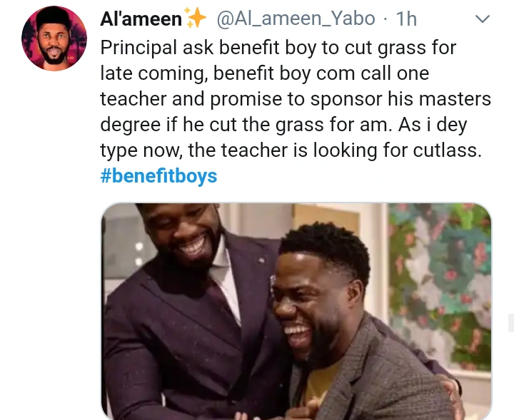Click tweet line starting "late coming, benefit boy"

[x=265, y=73]
